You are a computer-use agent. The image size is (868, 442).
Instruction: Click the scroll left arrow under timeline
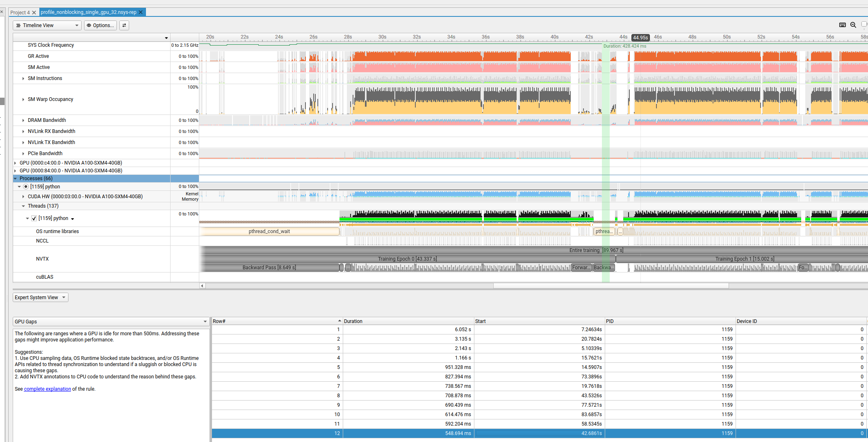coord(202,286)
